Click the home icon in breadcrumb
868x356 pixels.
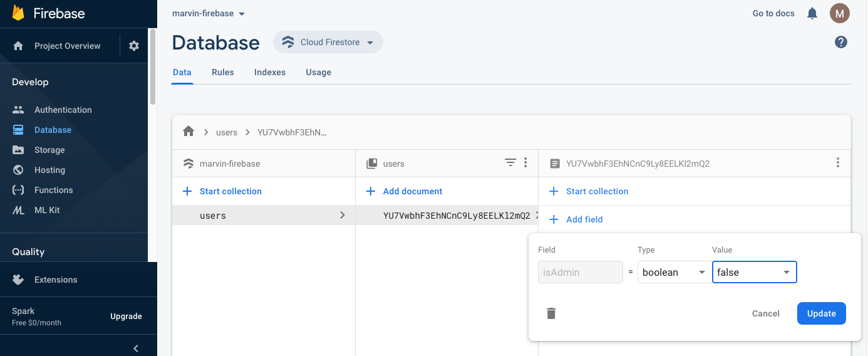point(189,132)
